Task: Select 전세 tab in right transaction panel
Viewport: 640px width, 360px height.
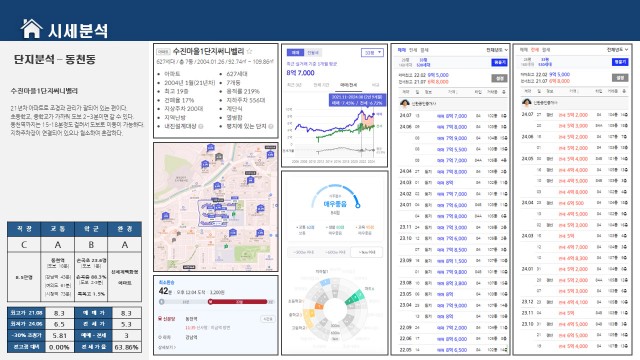Action: (x=535, y=50)
